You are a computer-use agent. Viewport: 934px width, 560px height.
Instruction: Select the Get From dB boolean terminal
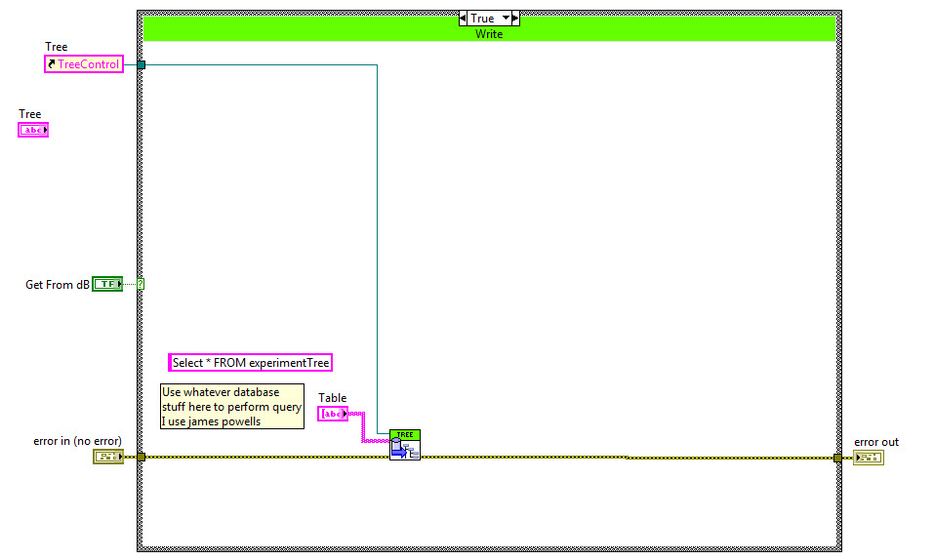point(107,284)
